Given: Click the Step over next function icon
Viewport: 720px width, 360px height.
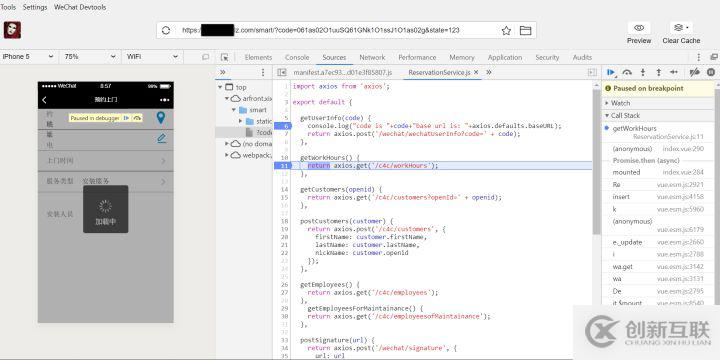Looking at the screenshot, I should tap(627, 72).
